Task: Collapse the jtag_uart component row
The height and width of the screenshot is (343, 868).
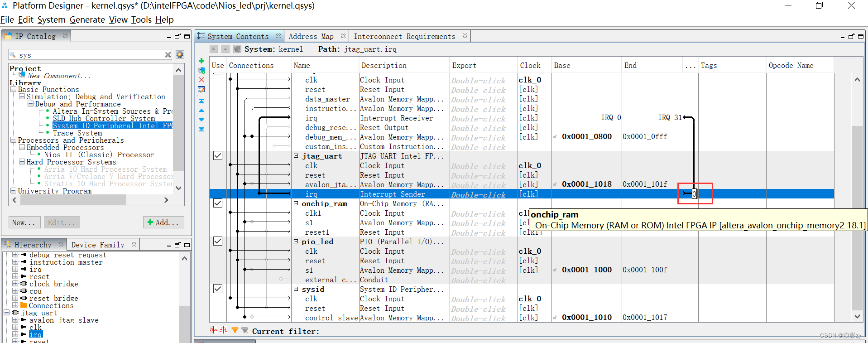Action: (296, 155)
